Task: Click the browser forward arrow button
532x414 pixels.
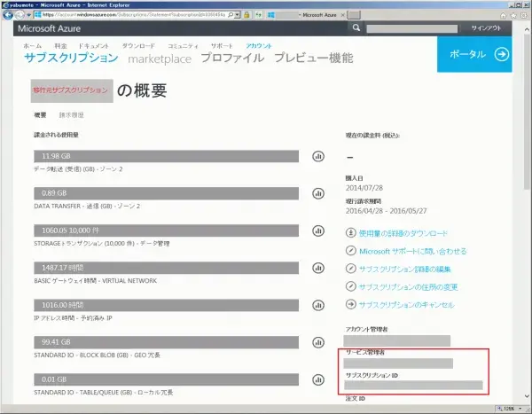Action: click(20, 15)
